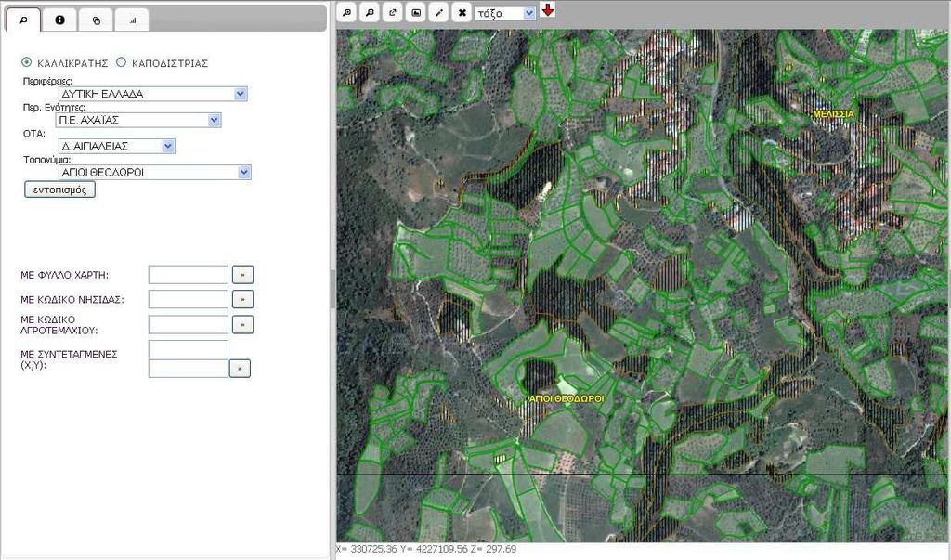The width and height of the screenshot is (951, 560).
Task: Activate the zoom in magnifier tool
Action: click(346, 12)
